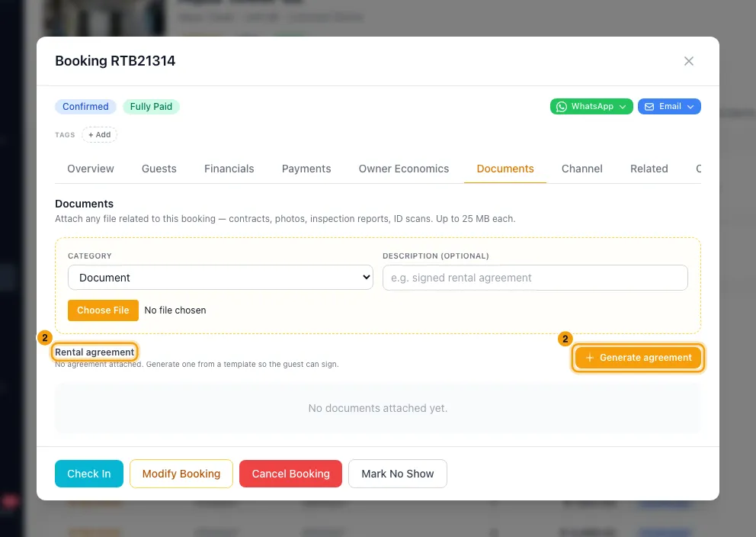The image size is (756, 537).
Task: Select the Documents tab
Action: point(505,169)
